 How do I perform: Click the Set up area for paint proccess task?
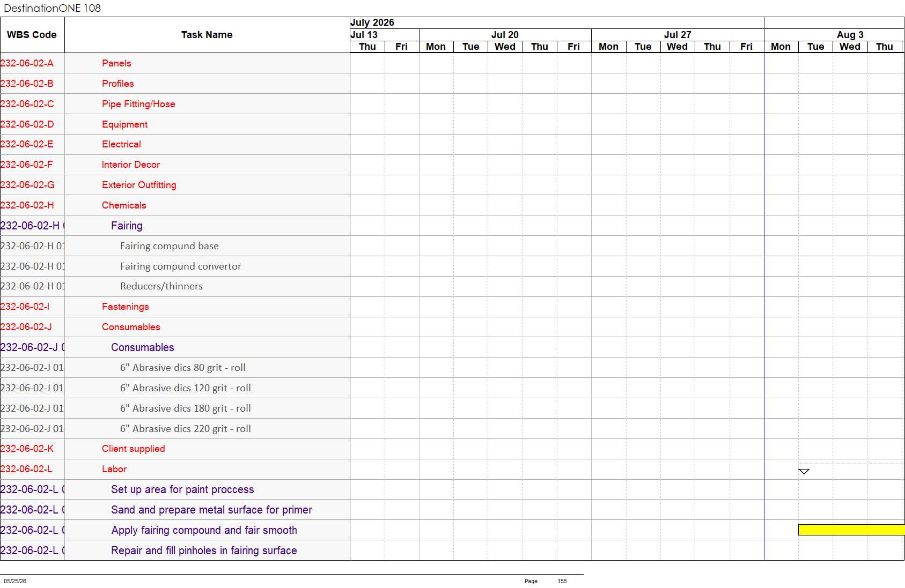182,489
